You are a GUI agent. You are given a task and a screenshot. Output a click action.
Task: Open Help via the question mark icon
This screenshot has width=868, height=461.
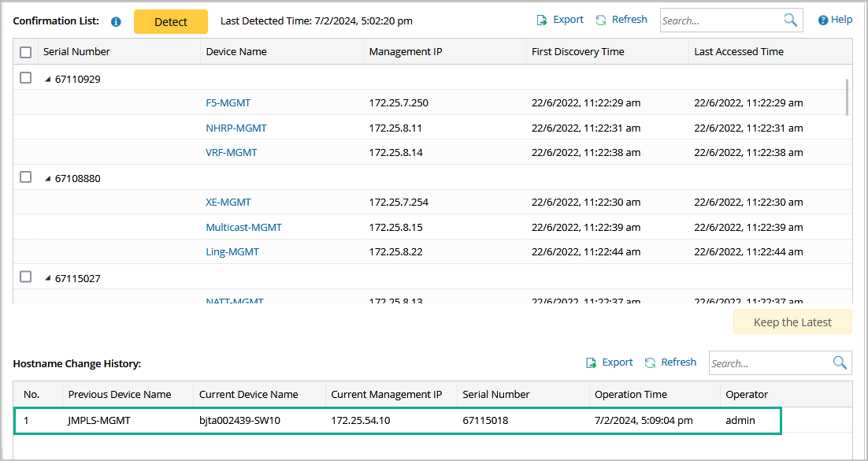(823, 20)
